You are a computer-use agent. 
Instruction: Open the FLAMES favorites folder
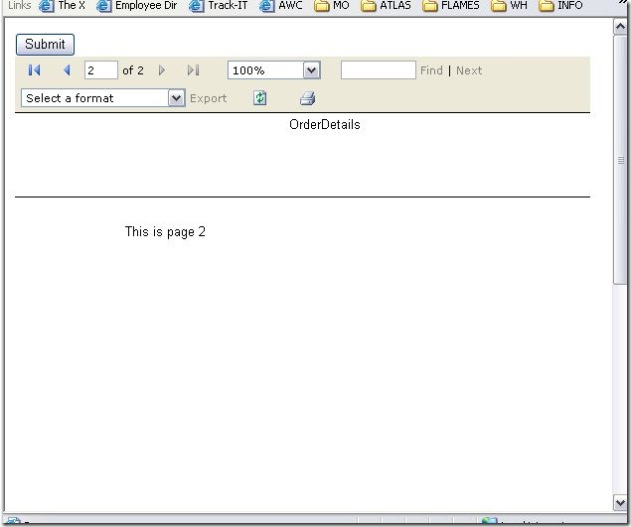point(451,6)
